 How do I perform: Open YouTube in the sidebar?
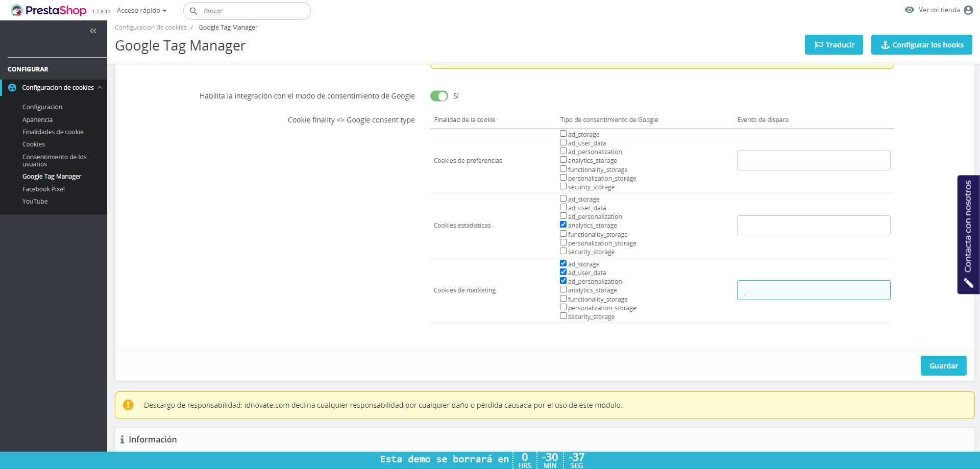(35, 202)
